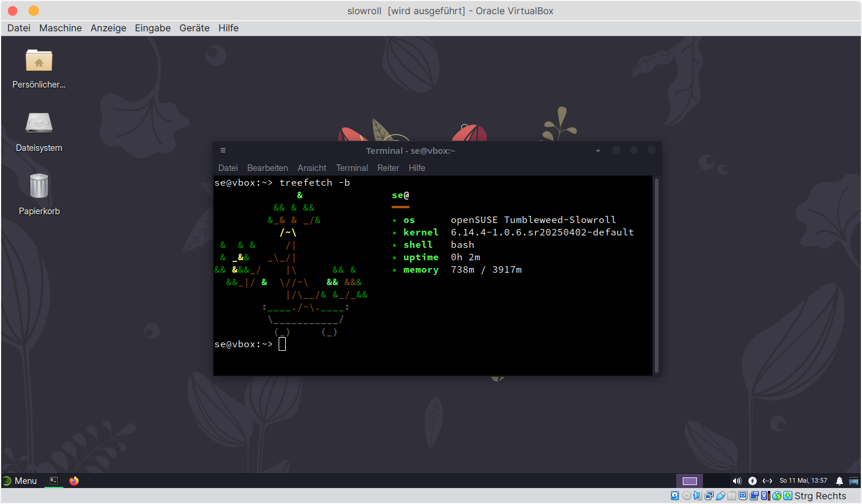Click the treefetch -b command text
Screen dimensions: 862x504
point(315,183)
